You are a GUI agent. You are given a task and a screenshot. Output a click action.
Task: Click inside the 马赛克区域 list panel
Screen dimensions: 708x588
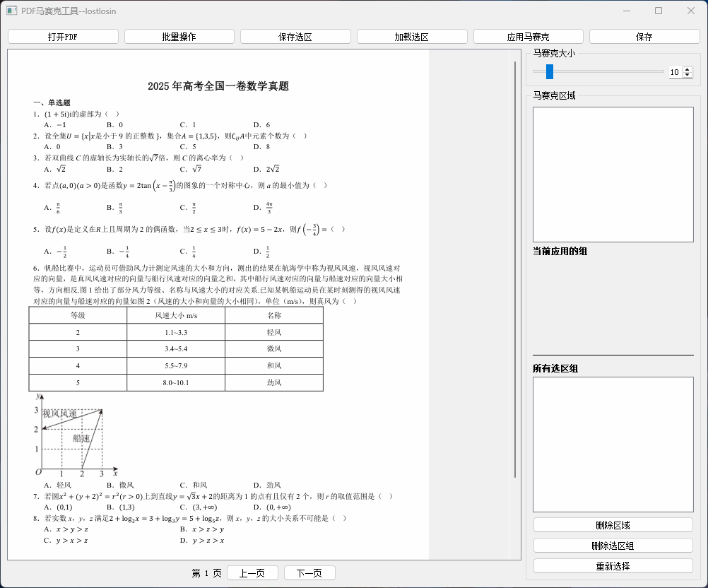point(612,173)
